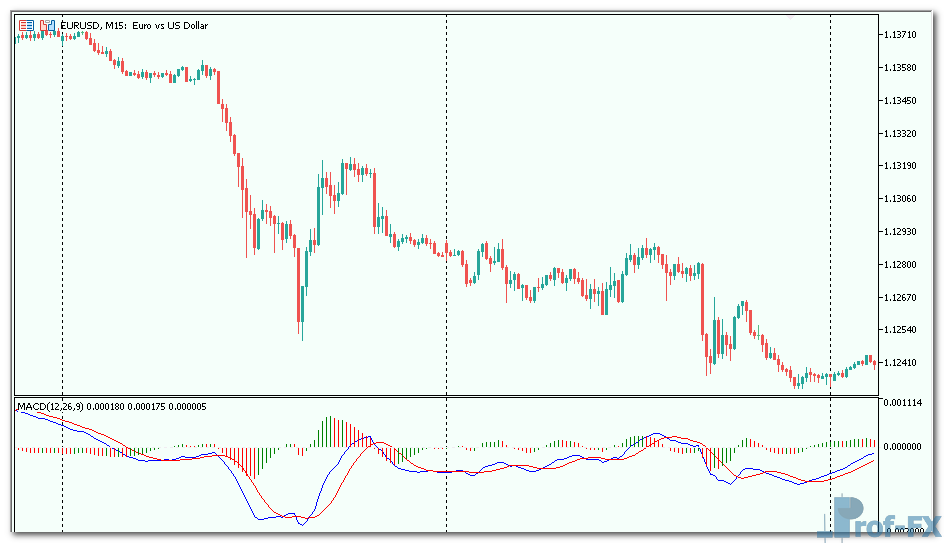
Task: Click the EURUSD, M15 chart title
Action: (x=134, y=25)
